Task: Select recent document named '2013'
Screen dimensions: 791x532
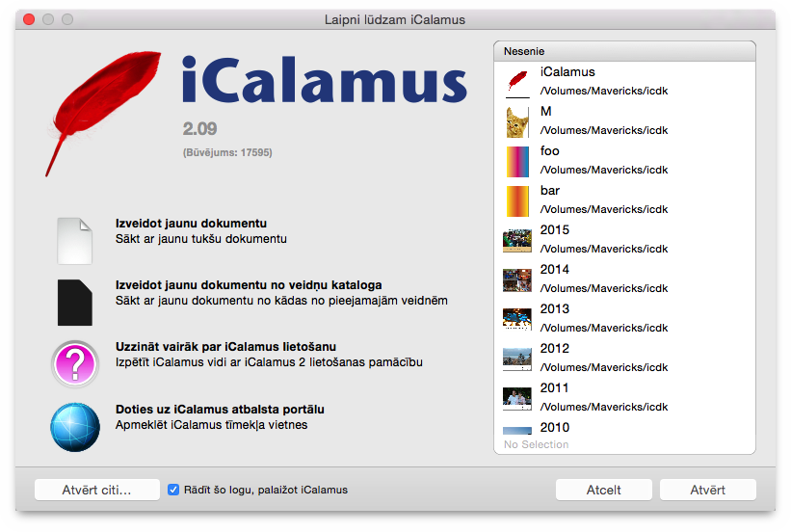Action: [624, 318]
